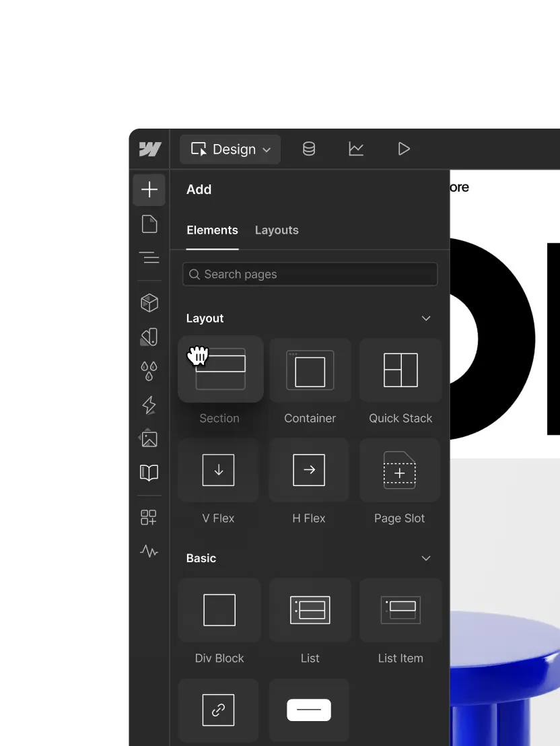Open the Assets image icon
The width and height of the screenshot is (560, 746).
pyautogui.click(x=149, y=439)
